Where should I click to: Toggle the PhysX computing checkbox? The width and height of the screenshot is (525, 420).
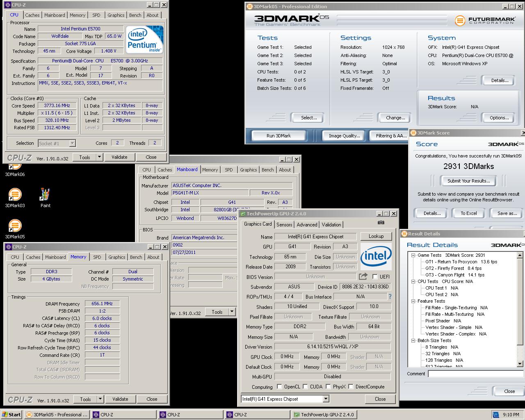click(328, 386)
